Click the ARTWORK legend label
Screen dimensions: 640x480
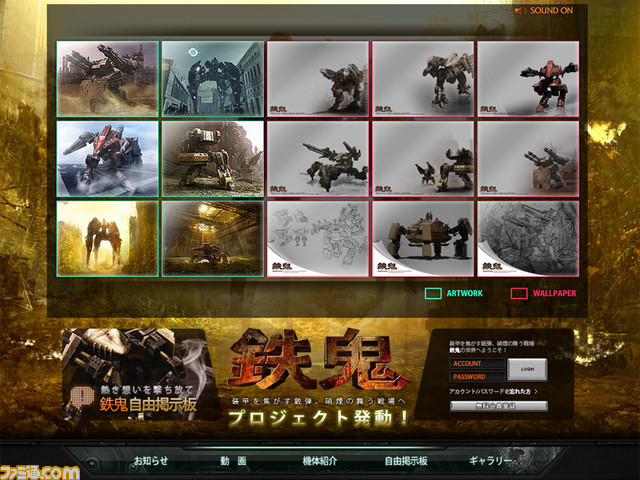pos(464,293)
